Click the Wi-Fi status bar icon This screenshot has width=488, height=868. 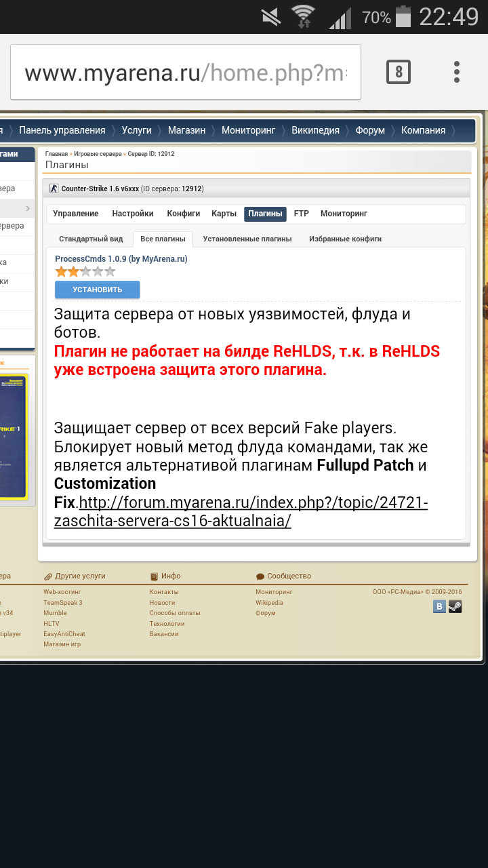coord(303,16)
